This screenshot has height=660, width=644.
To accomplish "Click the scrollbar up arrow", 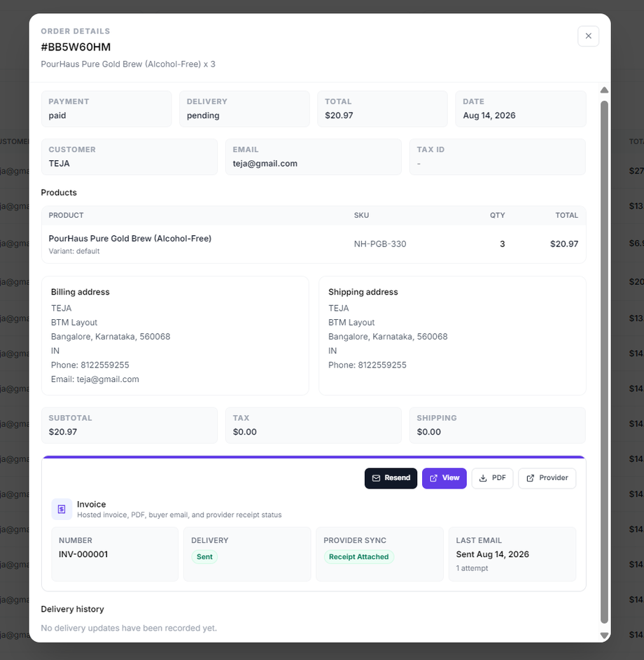I will 604,90.
